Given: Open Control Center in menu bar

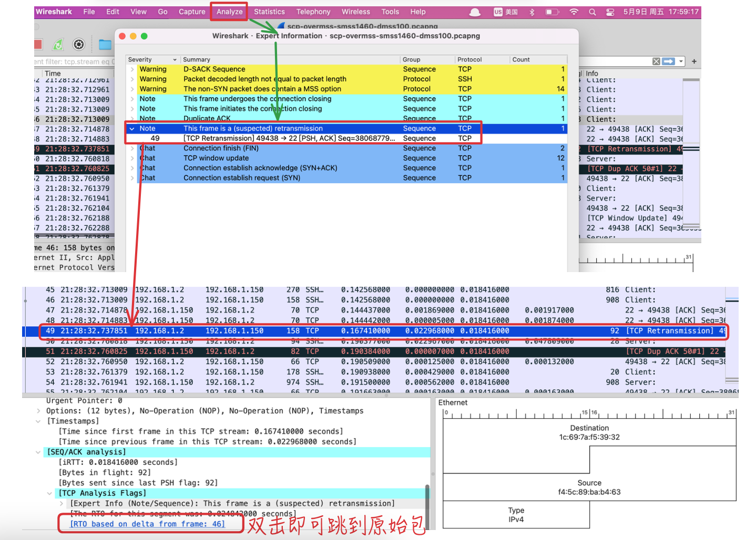Looking at the screenshot, I should point(610,12).
